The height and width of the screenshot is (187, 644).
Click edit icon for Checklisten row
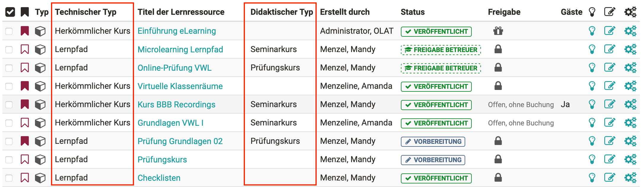[610, 178]
